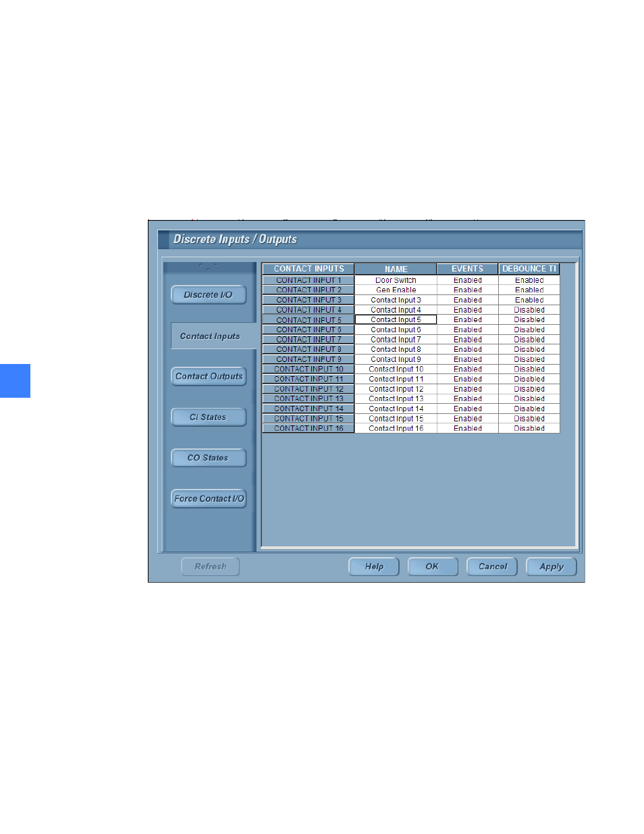Viewport: 644px width, 834px height.
Task: Open the Contact Outputs page
Action: click(x=209, y=376)
